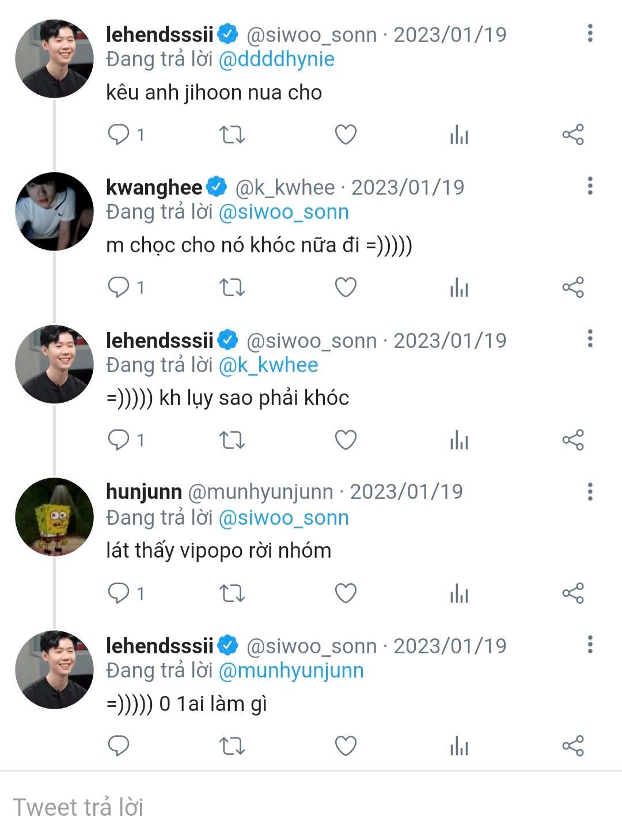This screenshot has height=840, width=622.
Task: Open more options menu on hunjunn's tweet
Action: (590, 491)
